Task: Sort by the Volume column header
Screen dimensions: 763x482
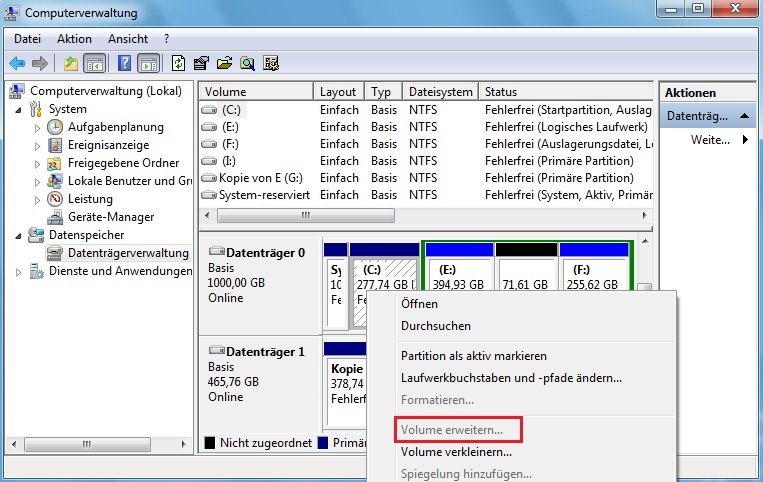Action: click(x=256, y=91)
